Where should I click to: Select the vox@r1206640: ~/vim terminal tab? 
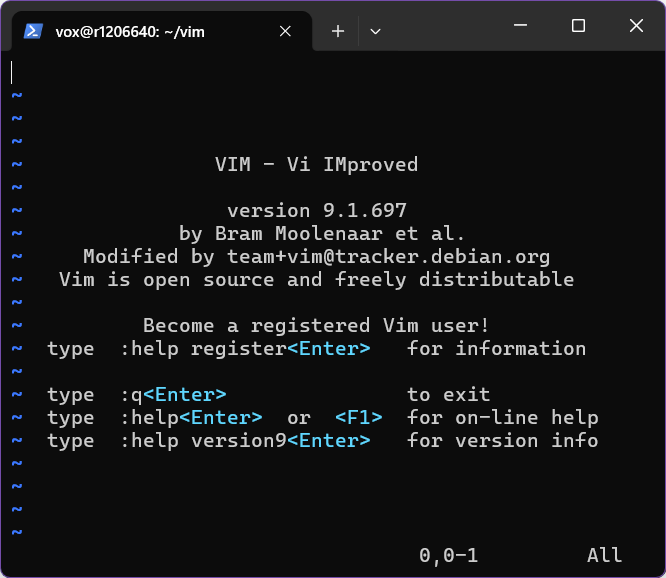coord(161,31)
